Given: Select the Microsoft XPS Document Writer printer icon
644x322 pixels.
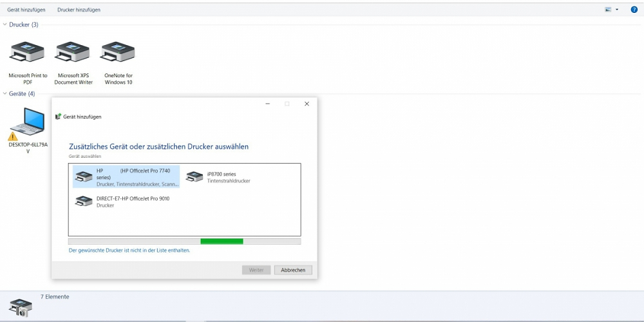Looking at the screenshot, I should pyautogui.click(x=72, y=52).
